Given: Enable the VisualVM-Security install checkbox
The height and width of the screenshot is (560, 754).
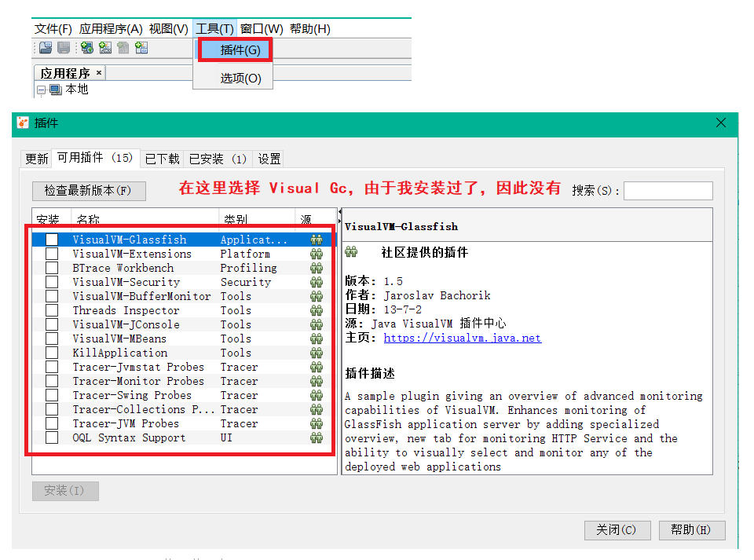Looking at the screenshot, I should pos(52,282).
